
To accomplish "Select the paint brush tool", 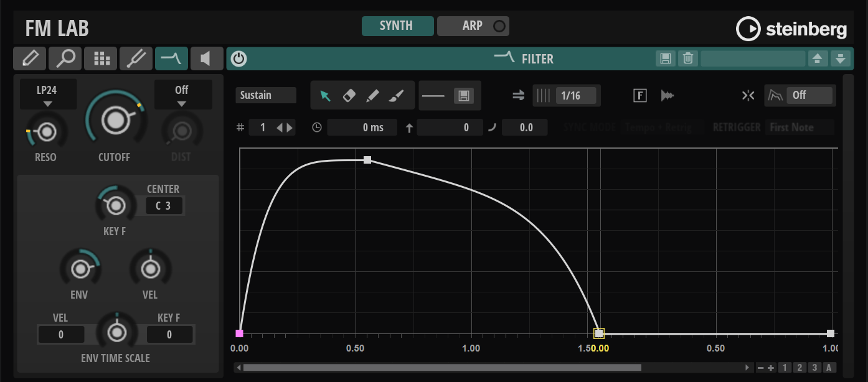I will pyautogui.click(x=396, y=96).
